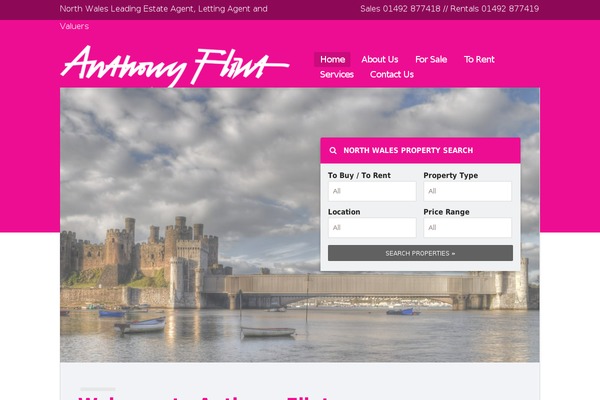Go to the About Us page
Viewport: 600px width, 400px height.
pyautogui.click(x=380, y=59)
